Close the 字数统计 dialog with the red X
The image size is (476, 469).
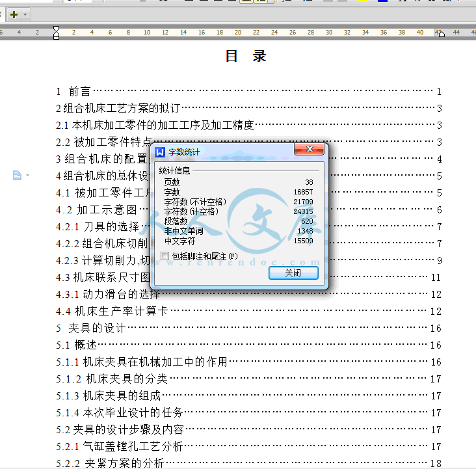[309, 149]
